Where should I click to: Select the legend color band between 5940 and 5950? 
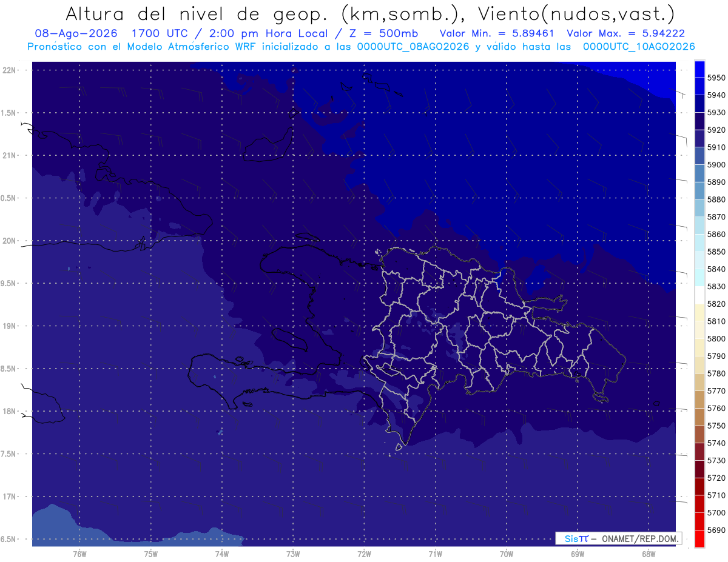[x=699, y=86]
